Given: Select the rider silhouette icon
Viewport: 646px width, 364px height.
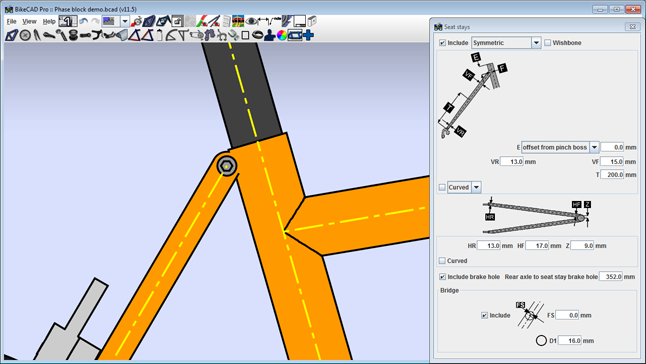Looking at the screenshot, I should [x=270, y=35].
